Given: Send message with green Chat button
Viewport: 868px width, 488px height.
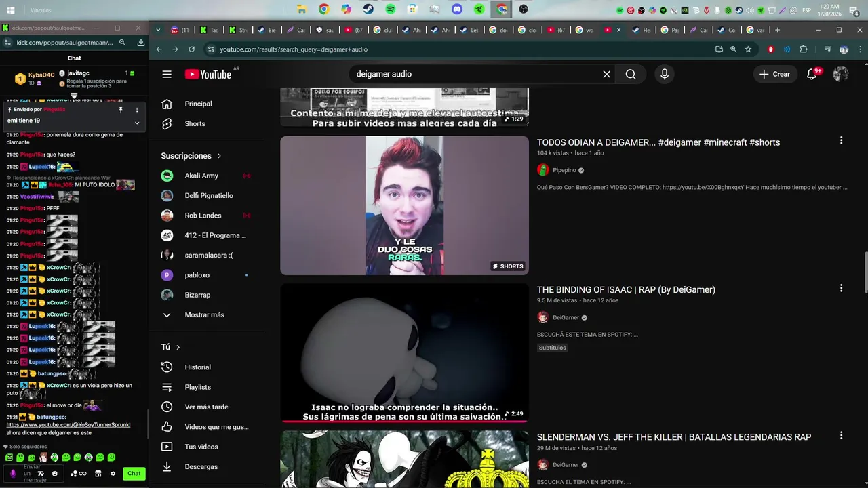Looking at the screenshot, I should (x=134, y=474).
